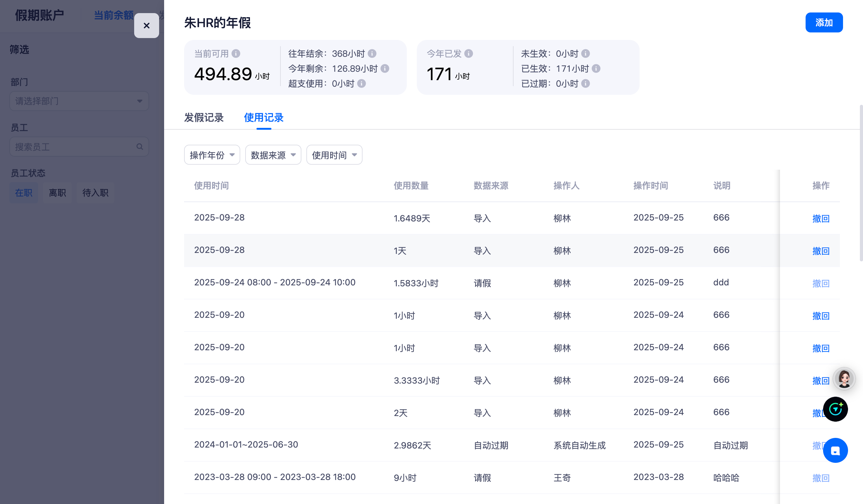Click info icon beside 已生效 171小时
This screenshot has width=863, height=504.
point(596,69)
